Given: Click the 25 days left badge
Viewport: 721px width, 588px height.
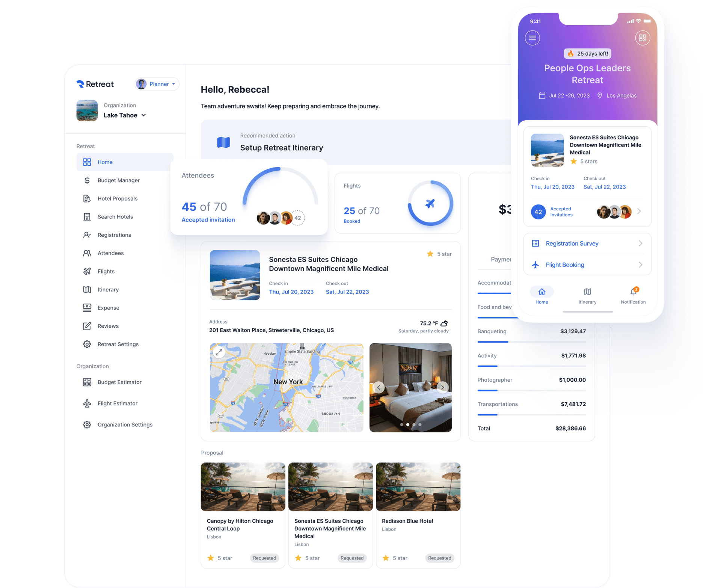Looking at the screenshot, I should click(x=588, y=54).
